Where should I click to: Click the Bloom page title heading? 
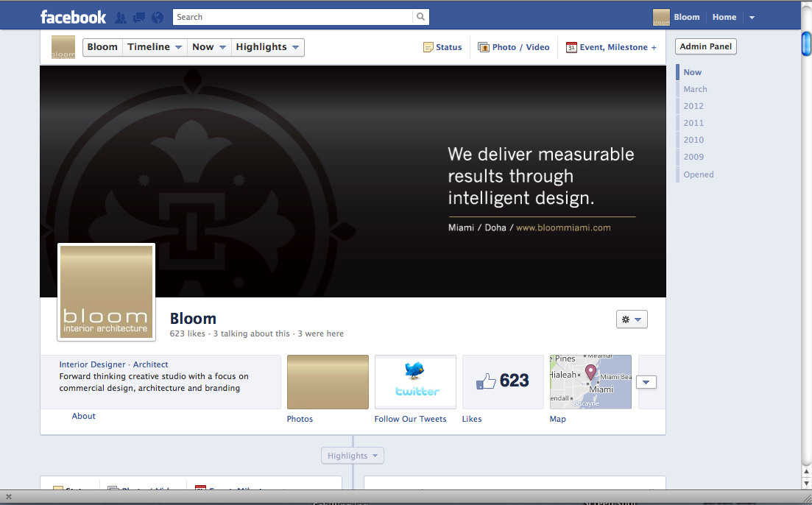[193, 319]
